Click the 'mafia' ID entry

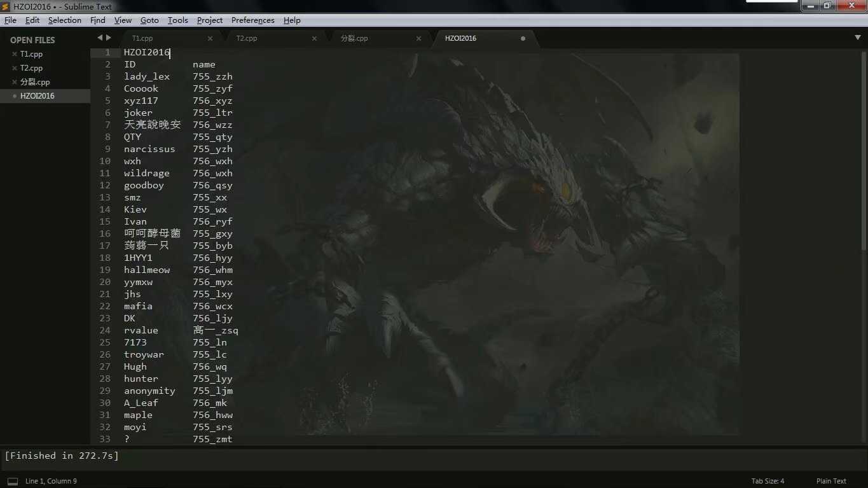click(138, 306)
